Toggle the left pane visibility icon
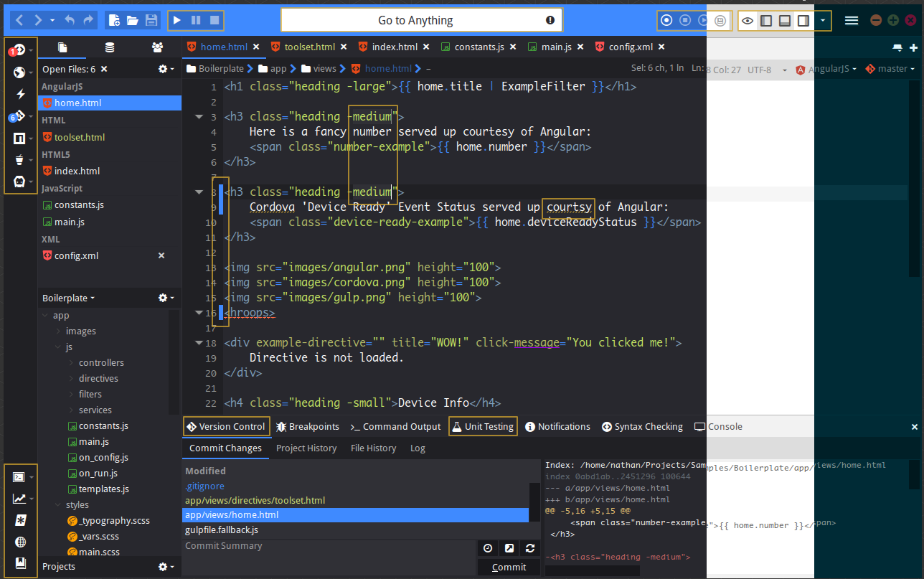 [x=765, y=20]
